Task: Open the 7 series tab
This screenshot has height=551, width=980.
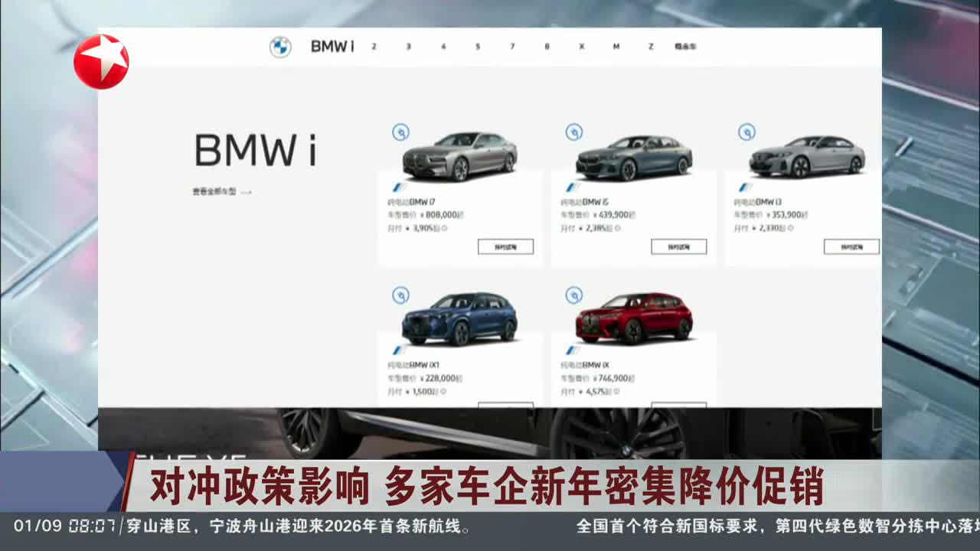Action: (512, 47)
